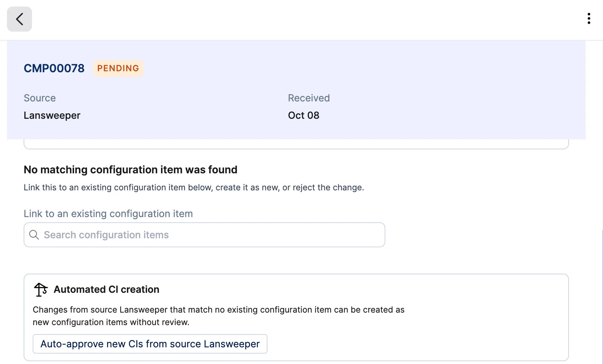Click the magnifier icon in the search field
Viewport: 603px width, 364px height.
coord(34,235)
